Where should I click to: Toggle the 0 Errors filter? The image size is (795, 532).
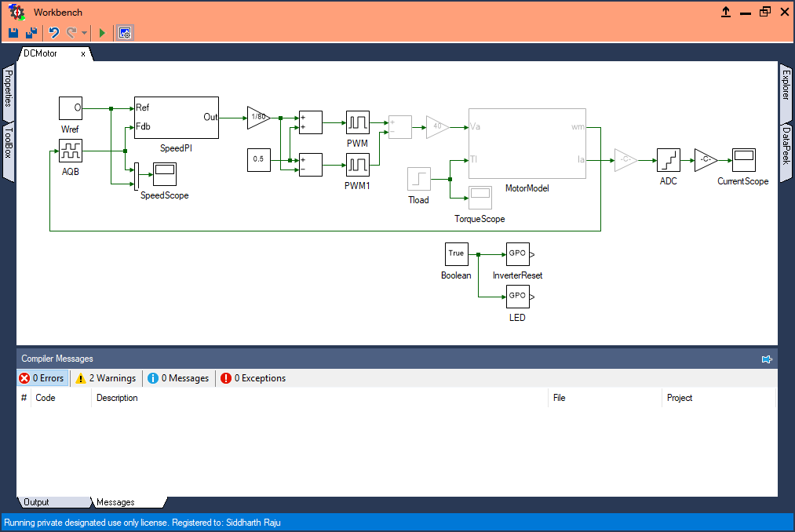(42, 378)
